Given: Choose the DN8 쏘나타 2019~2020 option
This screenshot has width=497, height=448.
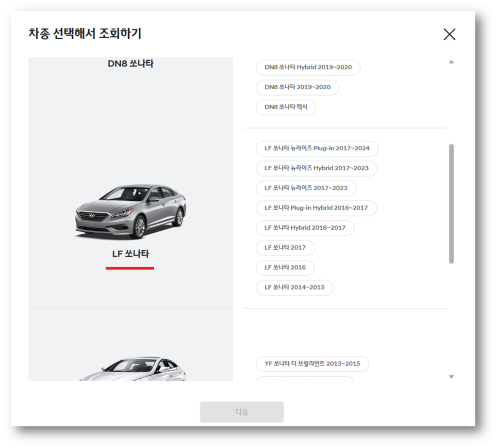Looking at the screenshot, I should pos(297,88).
